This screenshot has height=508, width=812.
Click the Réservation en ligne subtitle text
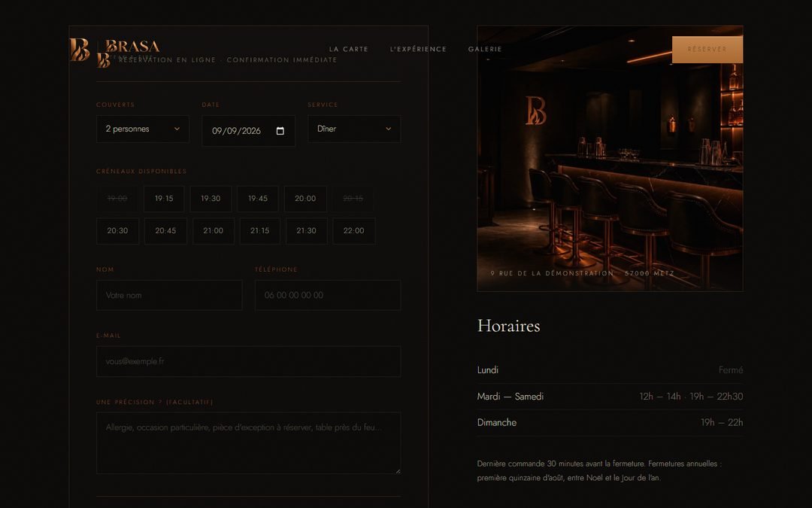coord(228,60)
